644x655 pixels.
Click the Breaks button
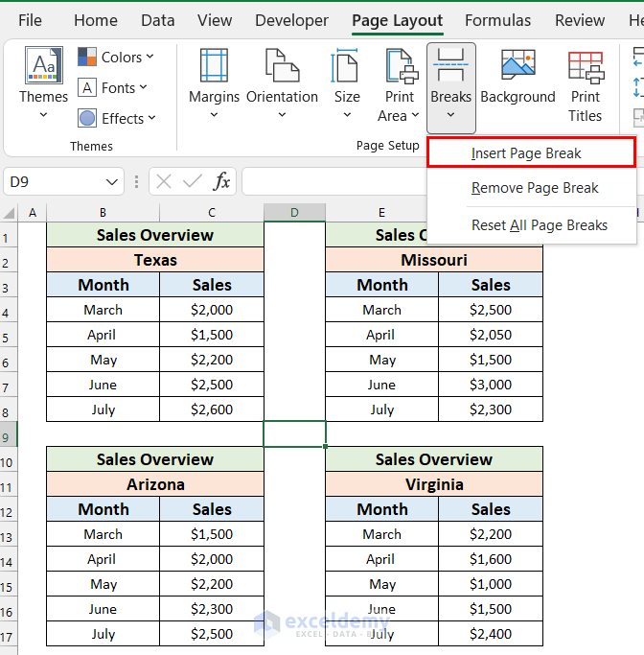tap(450, 87)
